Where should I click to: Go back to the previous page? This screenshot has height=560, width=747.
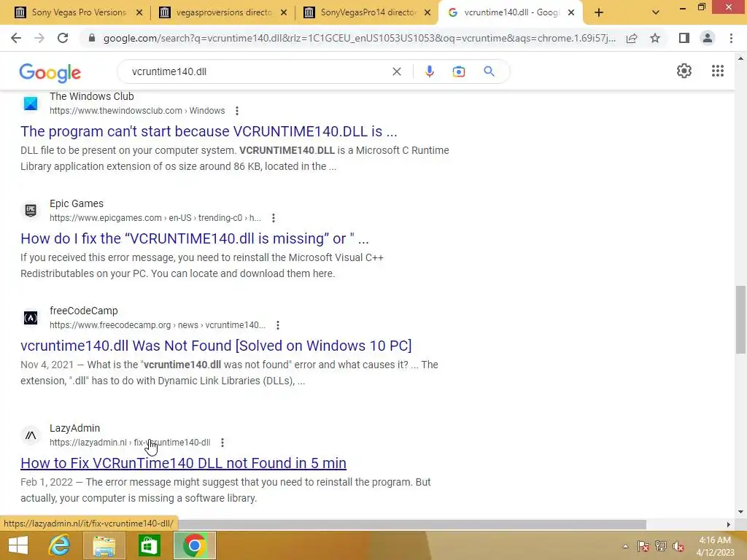[16, 38]
